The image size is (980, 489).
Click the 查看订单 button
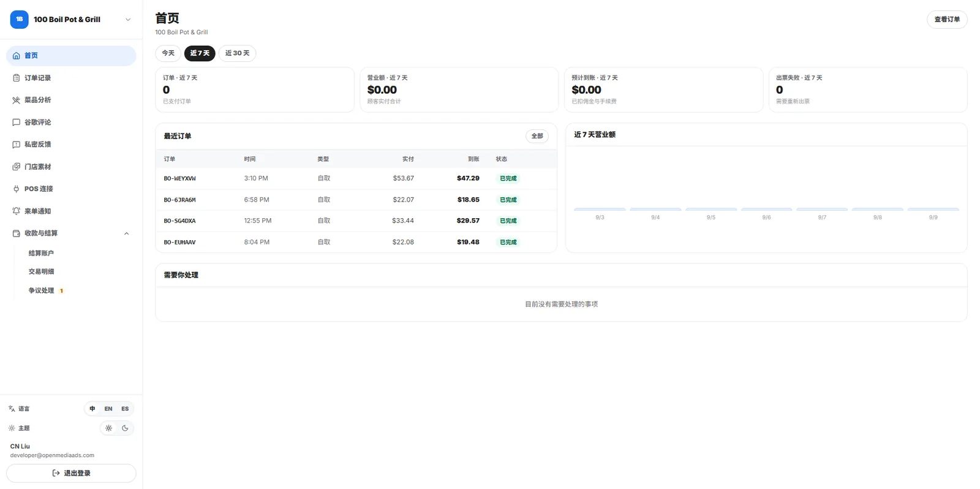pos(947,20)
